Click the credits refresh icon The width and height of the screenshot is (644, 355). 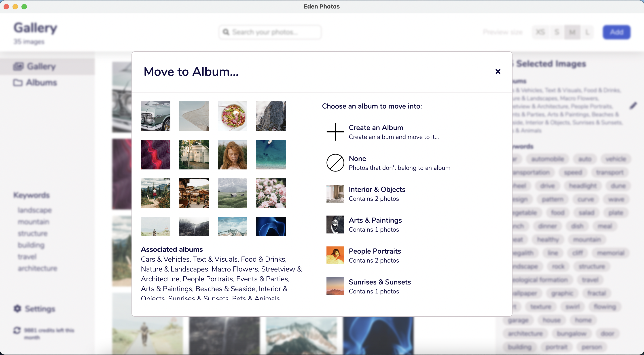point(17,330)
